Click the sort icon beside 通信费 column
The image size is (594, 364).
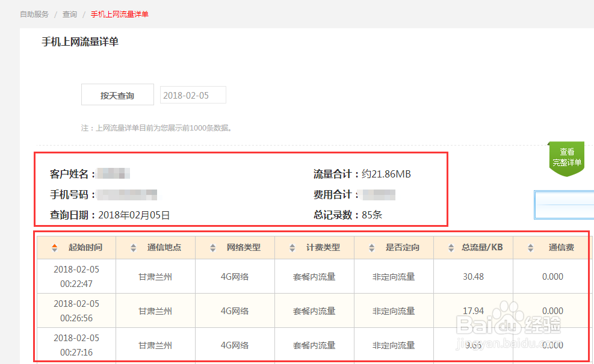(x=530, y=247)
